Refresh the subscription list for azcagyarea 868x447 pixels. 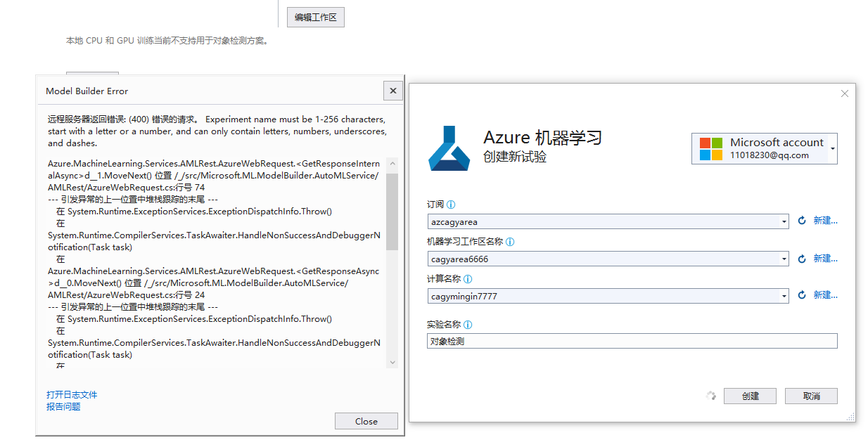802,221
